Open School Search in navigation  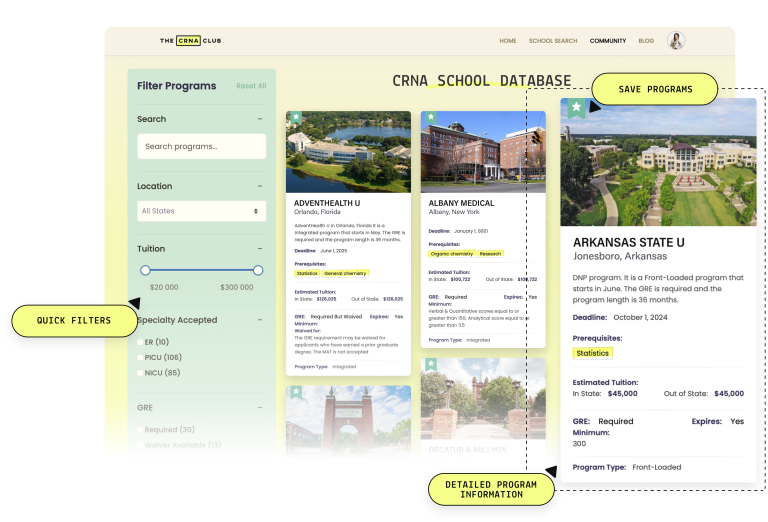(553, 41)
